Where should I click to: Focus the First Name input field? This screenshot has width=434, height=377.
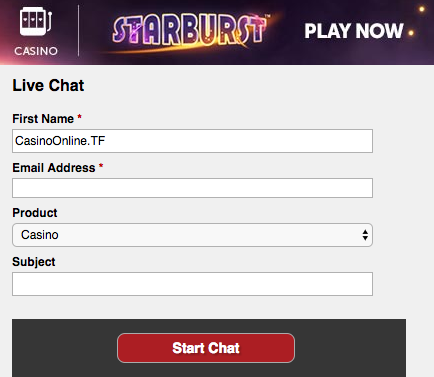192,141
